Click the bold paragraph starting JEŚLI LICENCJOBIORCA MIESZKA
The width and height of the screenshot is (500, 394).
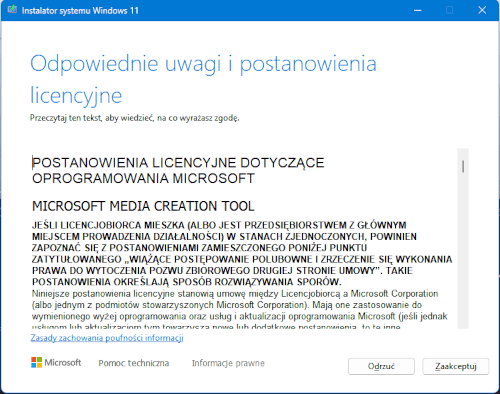tap(242, 253)
